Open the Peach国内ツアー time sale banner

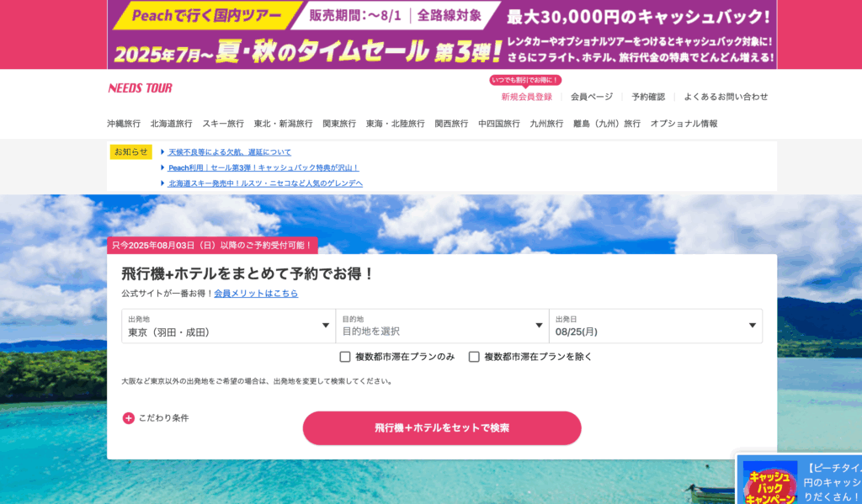[442, 34]
